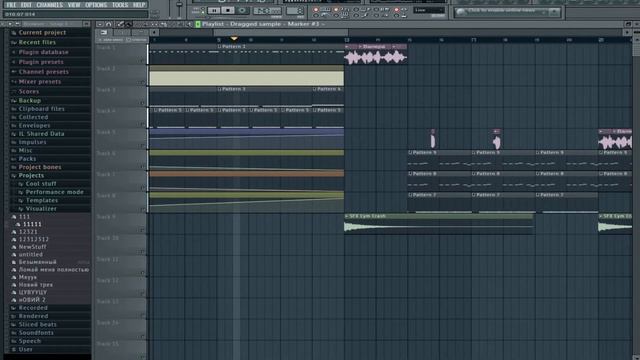Select the pink audio clip on Track 1

click(x=376, y=54)
